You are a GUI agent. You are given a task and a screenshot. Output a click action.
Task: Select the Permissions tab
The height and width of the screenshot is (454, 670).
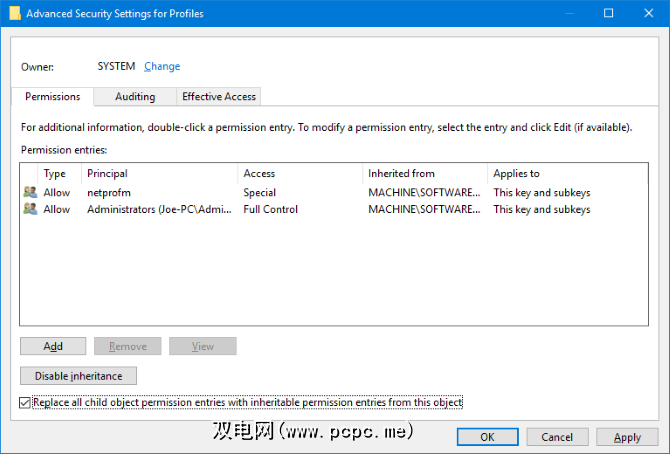[x=53, y=97]
